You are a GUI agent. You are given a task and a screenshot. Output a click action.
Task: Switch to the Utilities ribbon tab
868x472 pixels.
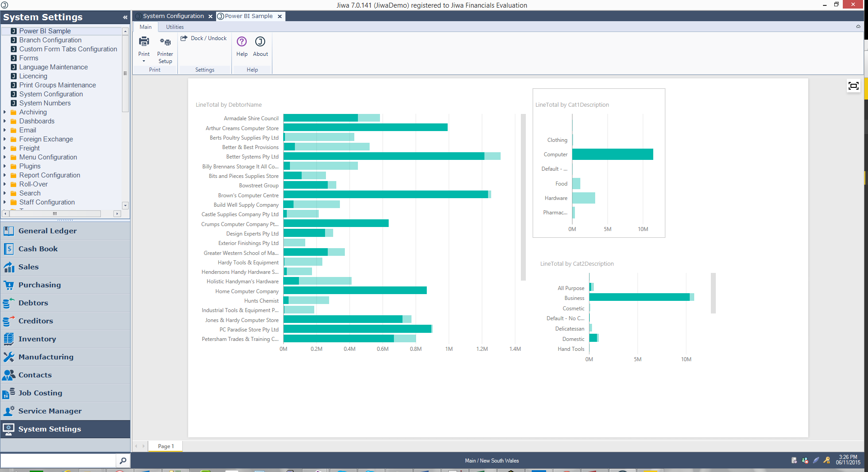175,27
